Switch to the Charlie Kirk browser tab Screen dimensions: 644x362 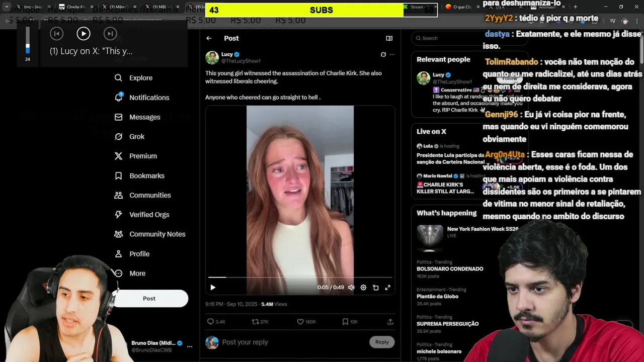[x=75, y=7]
